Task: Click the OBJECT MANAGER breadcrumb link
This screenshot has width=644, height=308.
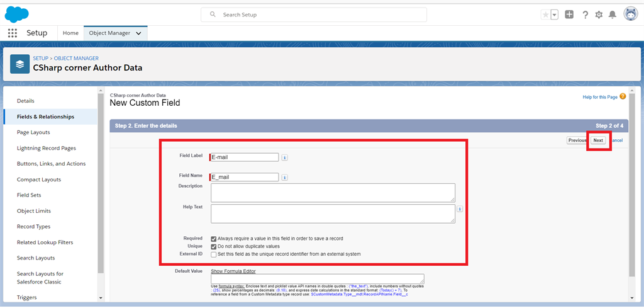Action: click(76, 59)
